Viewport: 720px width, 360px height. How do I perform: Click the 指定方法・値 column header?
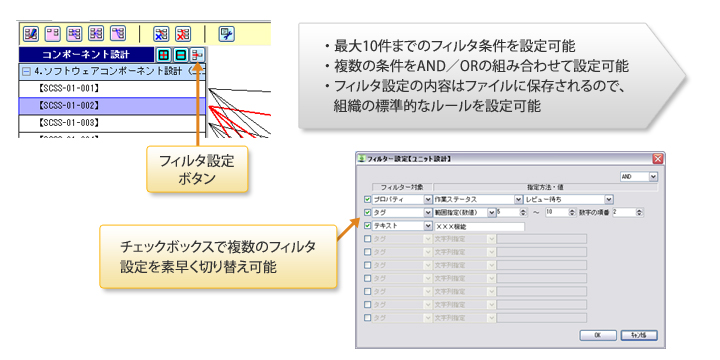coord(546,187)
